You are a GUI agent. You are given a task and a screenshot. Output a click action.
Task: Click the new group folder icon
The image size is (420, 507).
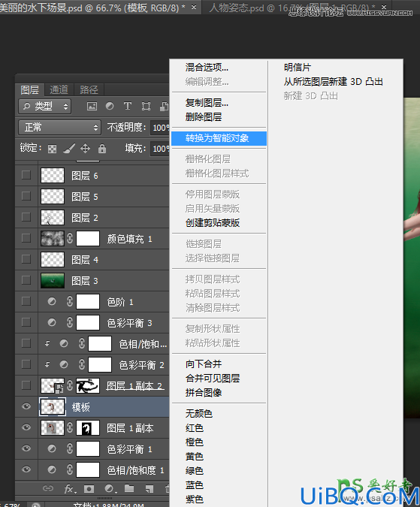point(129,488)
